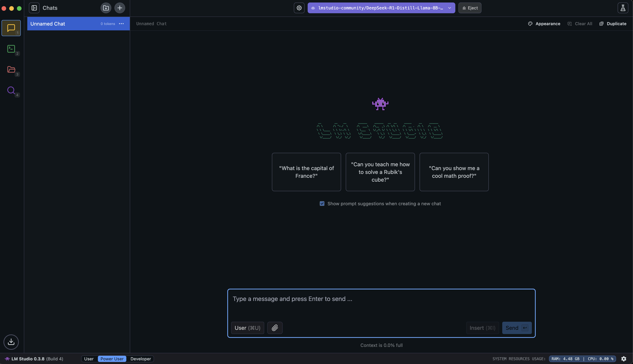Collapse the chats sidebar panel
This screenshot has height=364, width=633.
(x=34, y=8)
